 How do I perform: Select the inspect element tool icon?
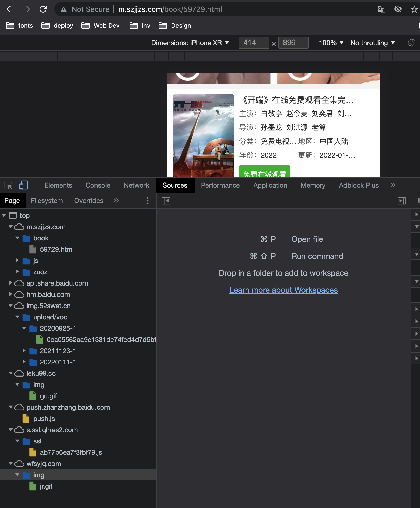coord(8,185)
